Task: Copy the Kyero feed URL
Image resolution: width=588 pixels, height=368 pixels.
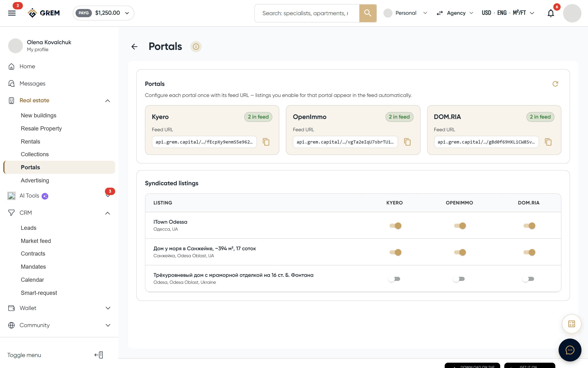Action: click(266, 142)
